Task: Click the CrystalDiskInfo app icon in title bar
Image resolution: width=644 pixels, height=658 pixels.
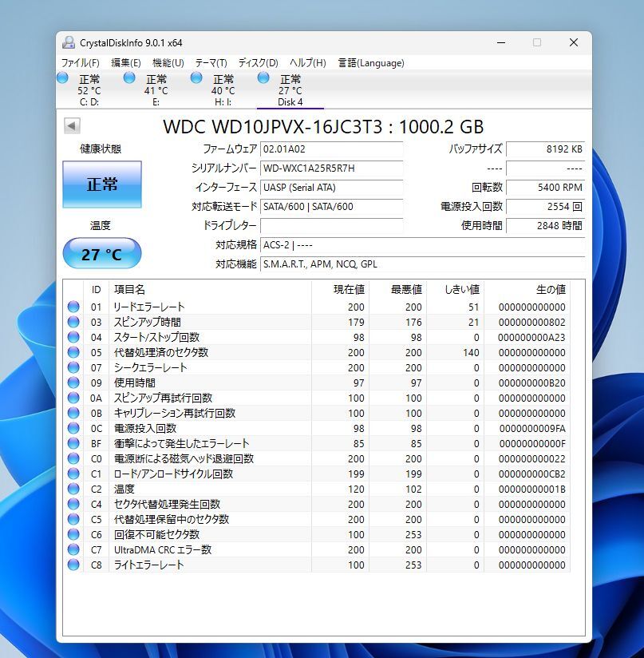Action: 68,42
